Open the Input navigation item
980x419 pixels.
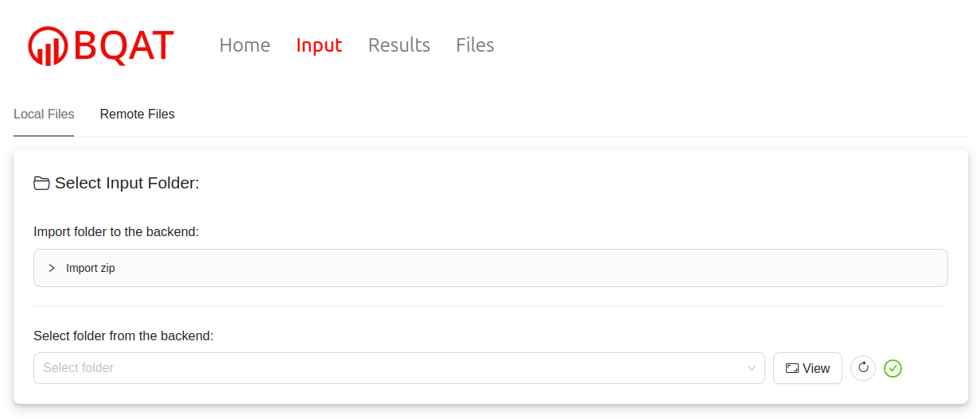[x=319, y=45]
